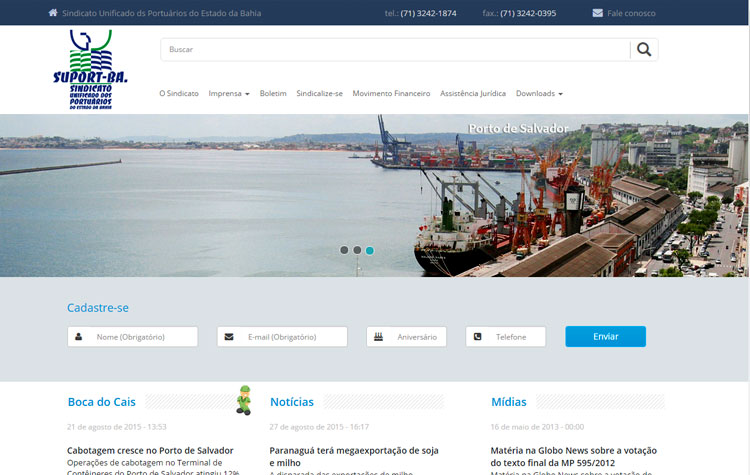The image size is (750, 475).
Task: Click the person icon in name field
Action: click(79, 337)
